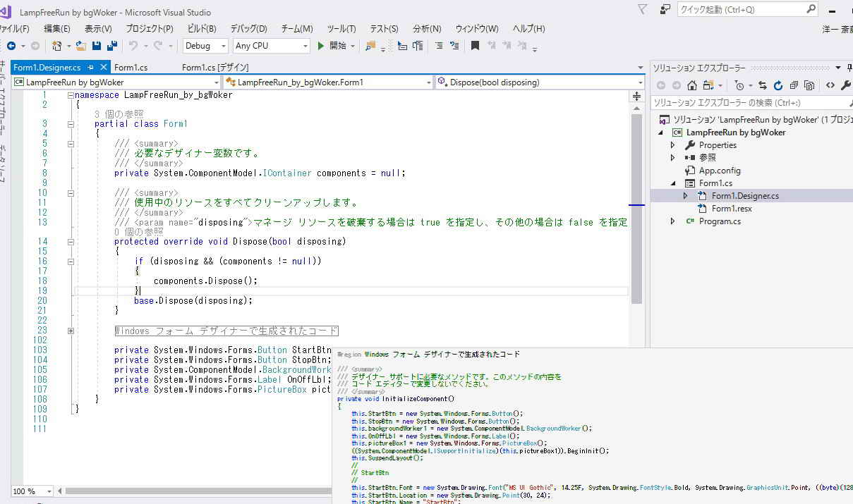853x504 pixels.
Task: Switch to the Form1.cs [デザイン] tab
Action: 215,68
